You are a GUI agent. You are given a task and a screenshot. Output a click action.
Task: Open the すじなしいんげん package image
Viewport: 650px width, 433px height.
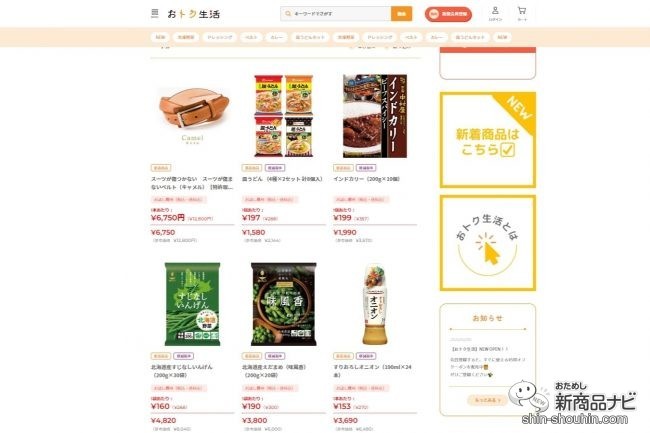[192, 304]
